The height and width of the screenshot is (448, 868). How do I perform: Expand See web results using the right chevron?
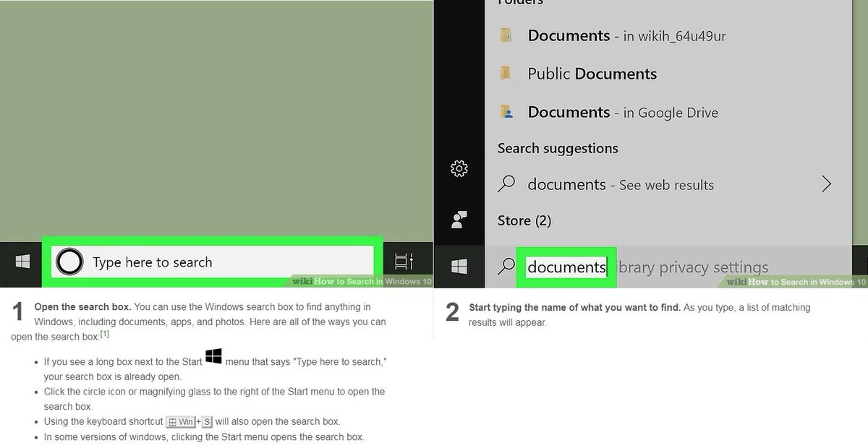(x=826, y=184)
